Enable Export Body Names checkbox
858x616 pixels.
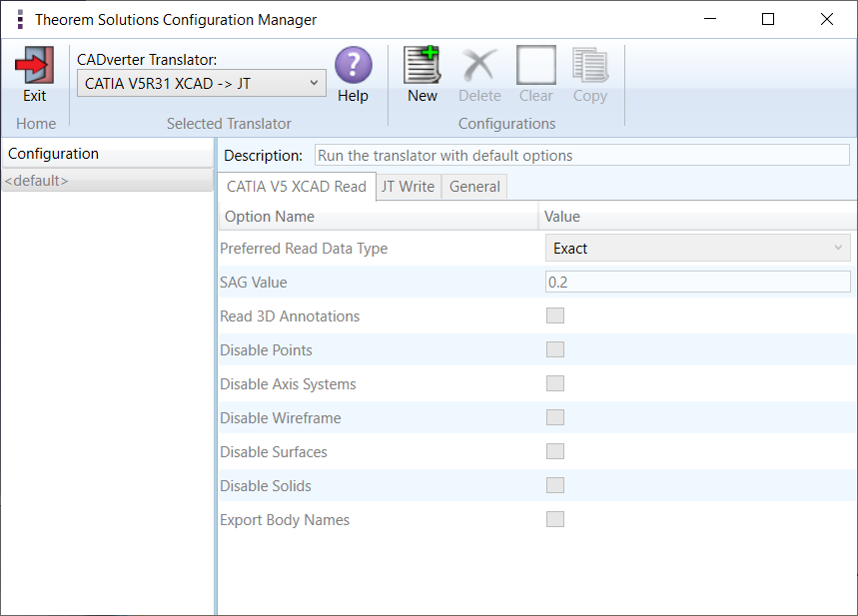[555, 519]
